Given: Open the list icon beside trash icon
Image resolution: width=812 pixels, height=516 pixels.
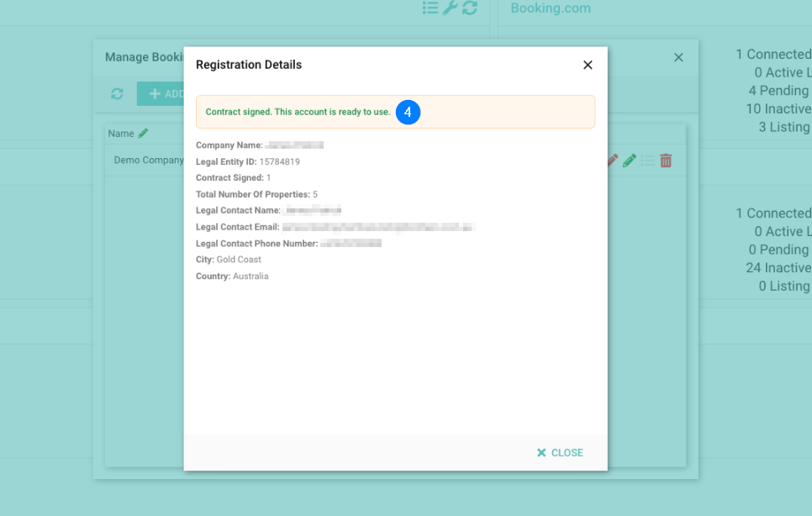Looking at the screenshot, I should pyautogui.click(x=647, y=160).
